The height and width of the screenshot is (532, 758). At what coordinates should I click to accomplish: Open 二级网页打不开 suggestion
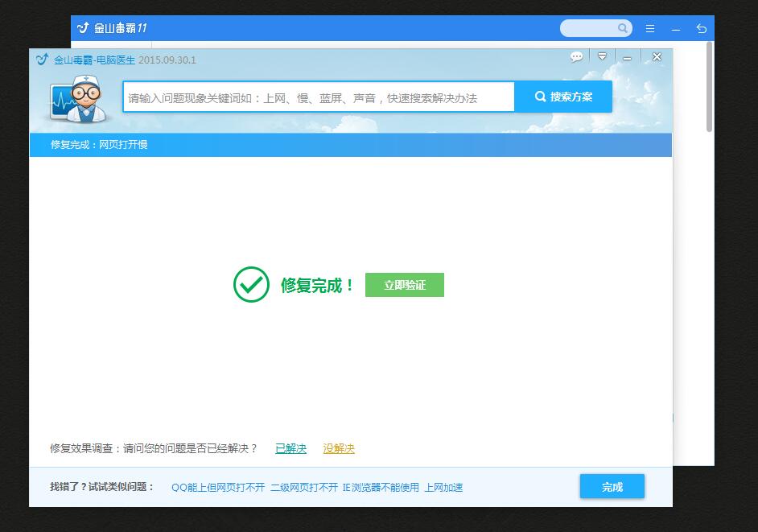[304, 488]
